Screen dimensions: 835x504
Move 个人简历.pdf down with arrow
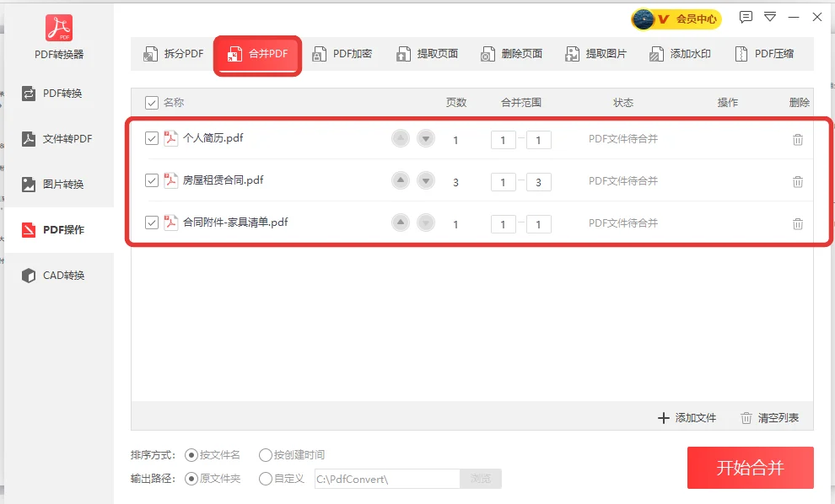(x=425, y=138)
